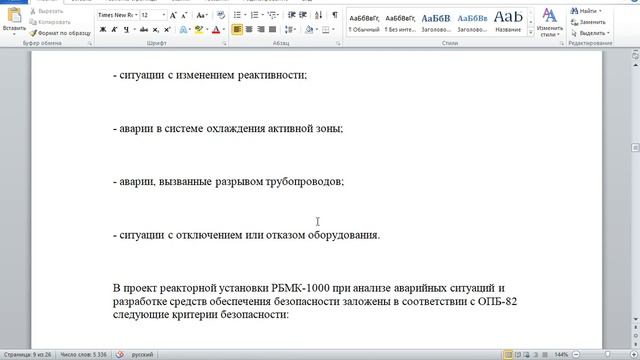Toggle paragraph marks ¶ display
Image resolution: width=640 pixels, height=360 pixels.
335,16
